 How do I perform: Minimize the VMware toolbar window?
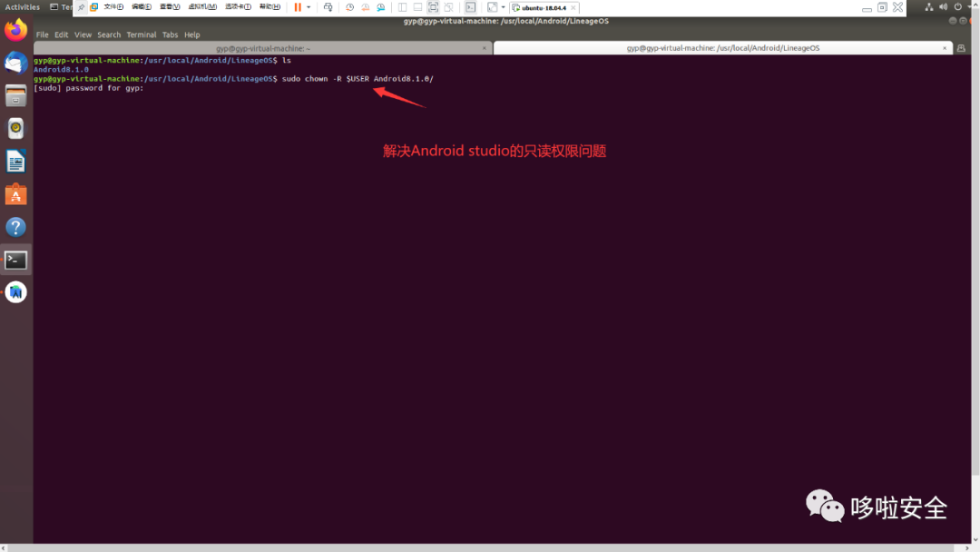point(867,7)
